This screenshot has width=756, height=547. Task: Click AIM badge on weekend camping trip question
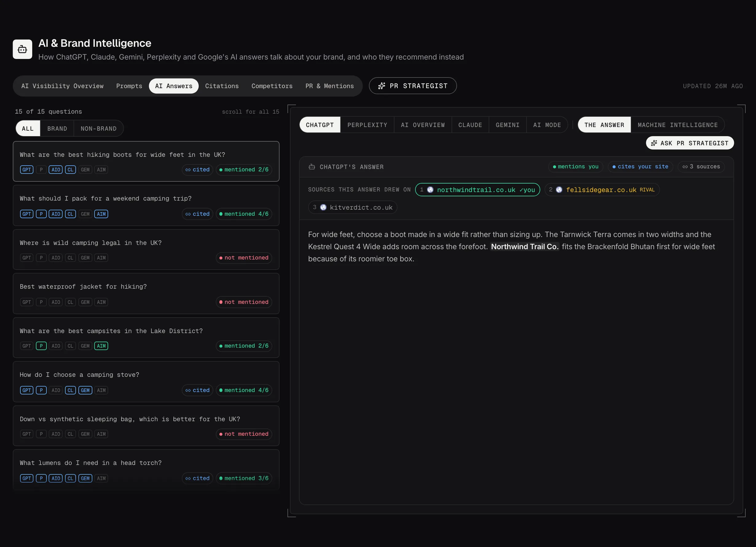coord(101,214)
